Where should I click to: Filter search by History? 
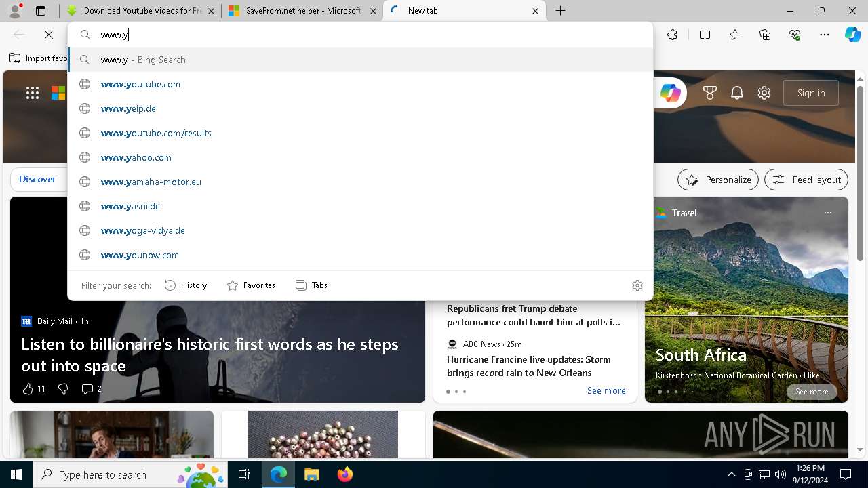pos(186,285)
